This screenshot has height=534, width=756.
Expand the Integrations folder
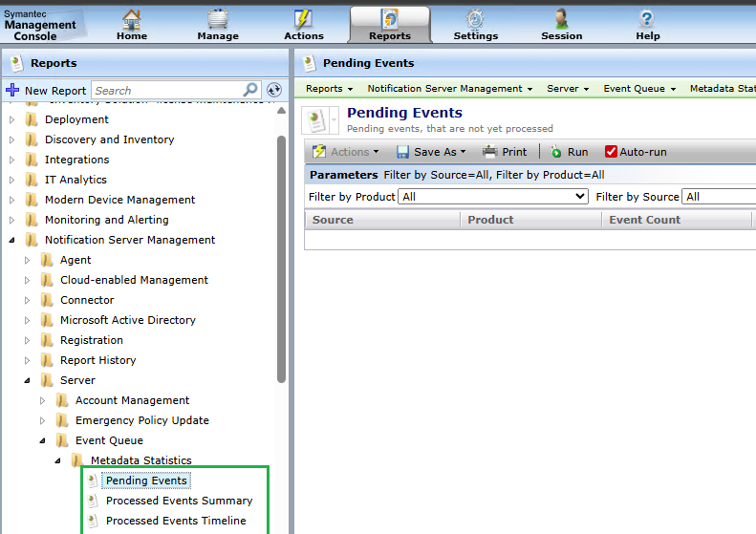click(x=12, y=160)
